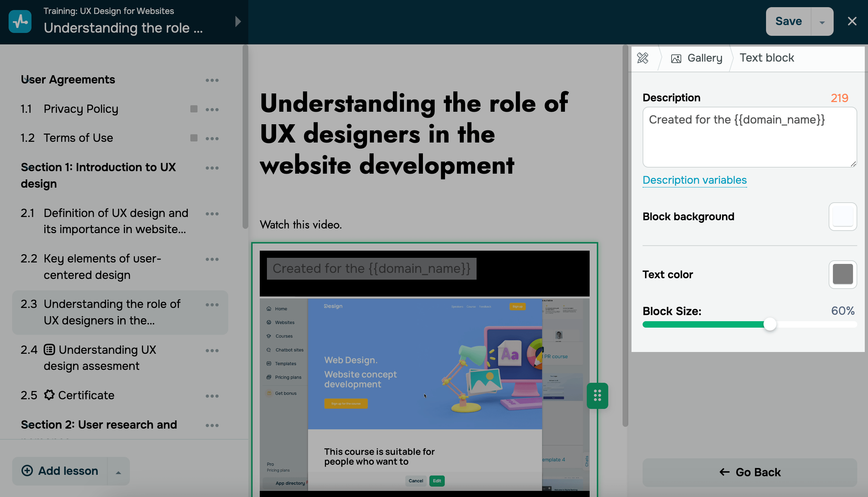Expand the course title panel arrow
868x497 pixels.
pyautogui.click(x=238, y=21)
